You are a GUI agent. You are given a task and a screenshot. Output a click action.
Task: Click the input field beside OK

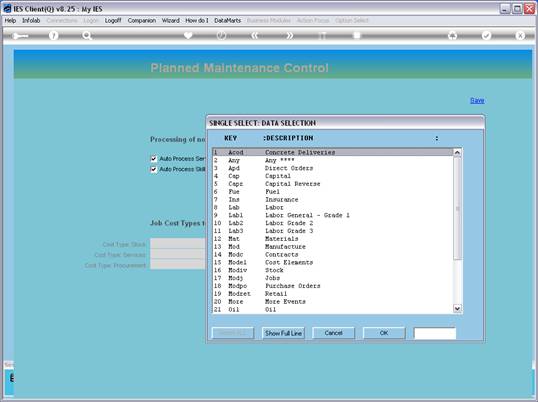[x=435, y=333]
